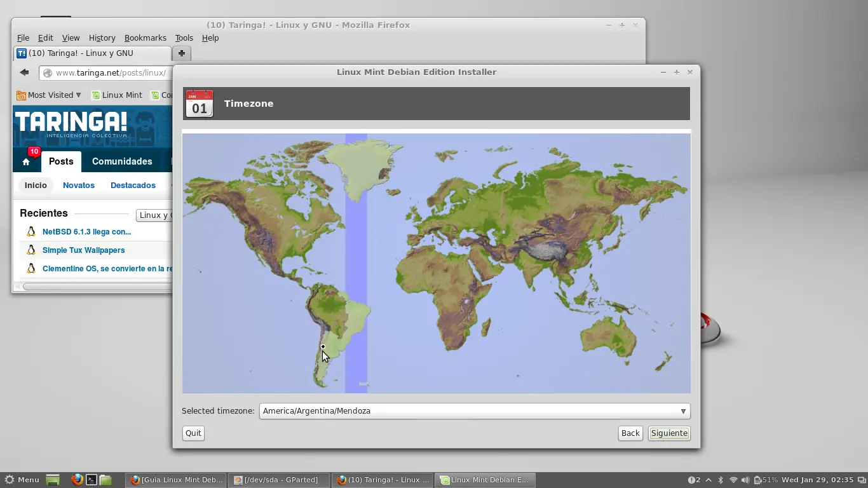This screenshot has width=868, height=488.
Task: Open the Edit menu in Firefox
Action: point(45,38)
